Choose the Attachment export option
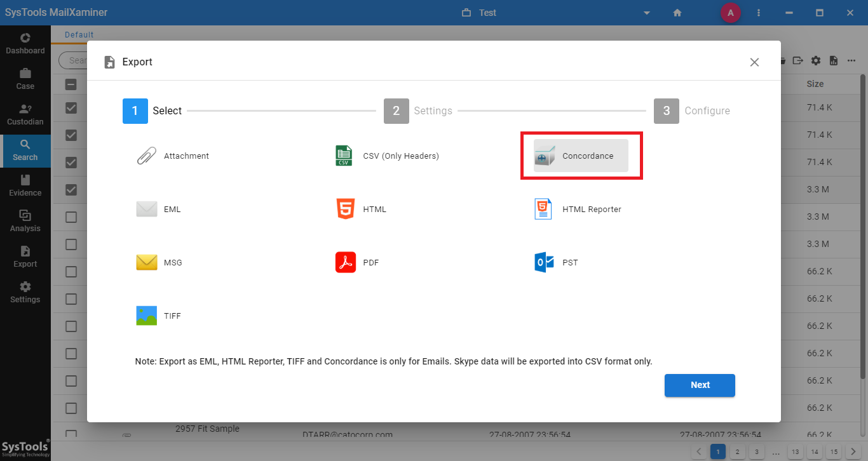The image size is (868, 461). pos(173,156)
